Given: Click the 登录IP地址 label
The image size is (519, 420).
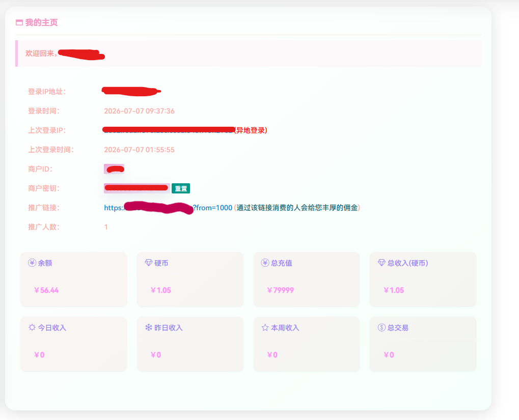Looking at the screenshot, I should pos(47,92).
